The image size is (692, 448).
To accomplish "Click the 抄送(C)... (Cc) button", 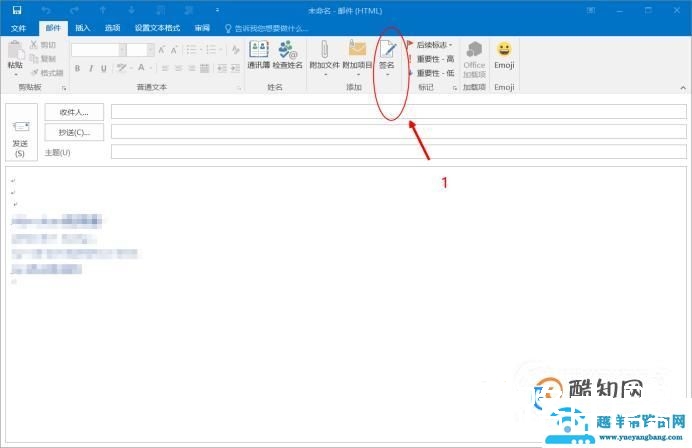I will point(74,132).
